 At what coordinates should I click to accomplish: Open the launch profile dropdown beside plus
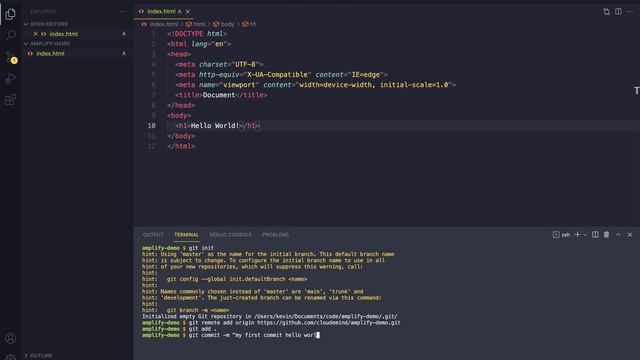(x=585, y=235)
